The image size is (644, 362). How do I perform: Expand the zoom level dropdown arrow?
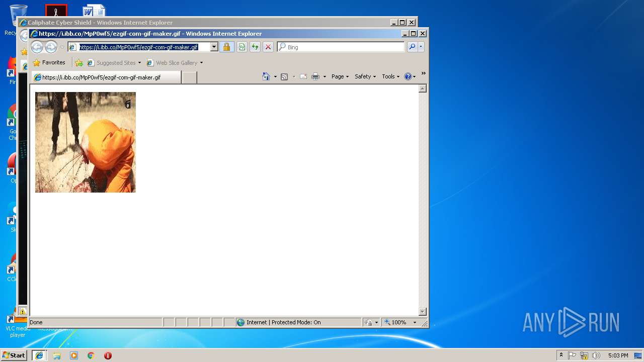coord(415,322)
